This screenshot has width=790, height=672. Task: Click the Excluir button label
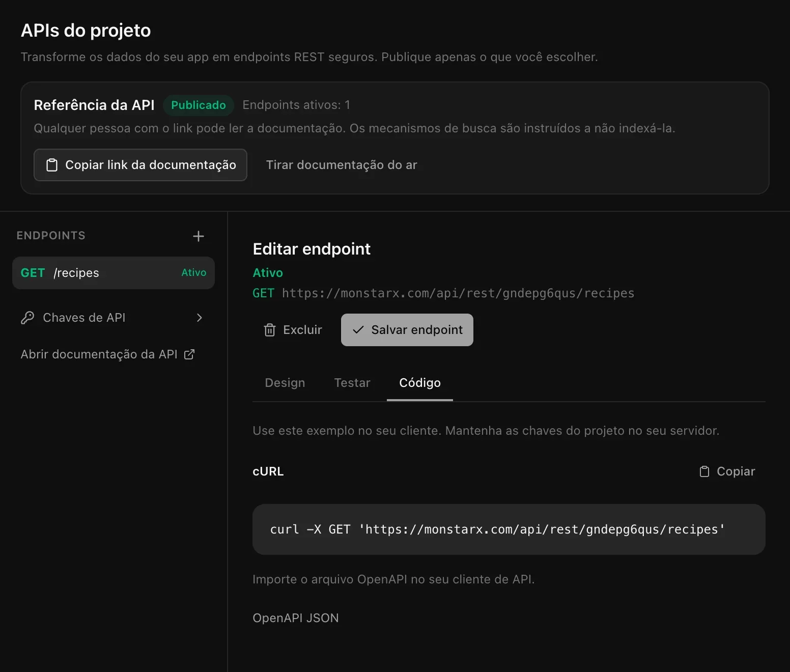coord(302,330)
